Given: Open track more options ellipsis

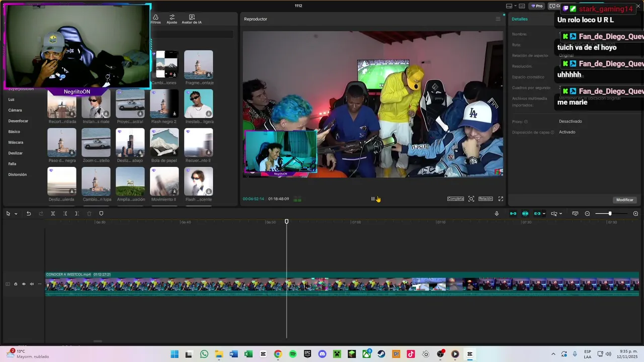Looking at the screenshot, I should click(x=40, y=284).
